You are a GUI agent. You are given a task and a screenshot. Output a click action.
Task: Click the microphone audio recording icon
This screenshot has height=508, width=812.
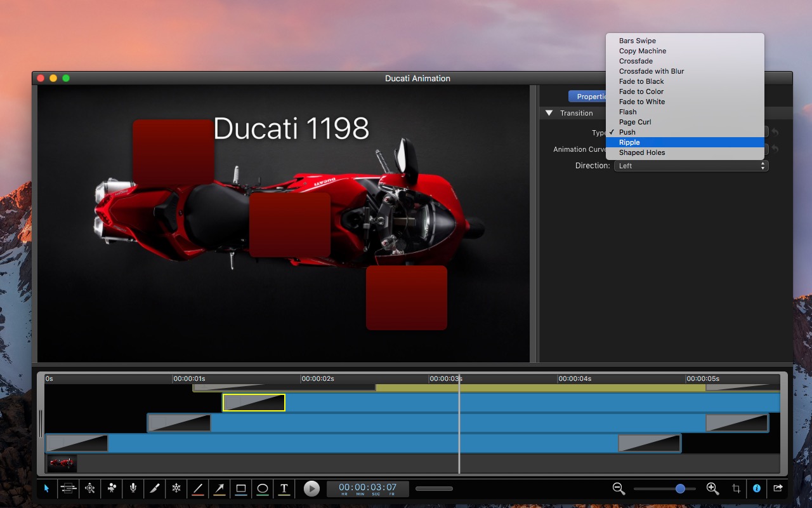point(133,488)
